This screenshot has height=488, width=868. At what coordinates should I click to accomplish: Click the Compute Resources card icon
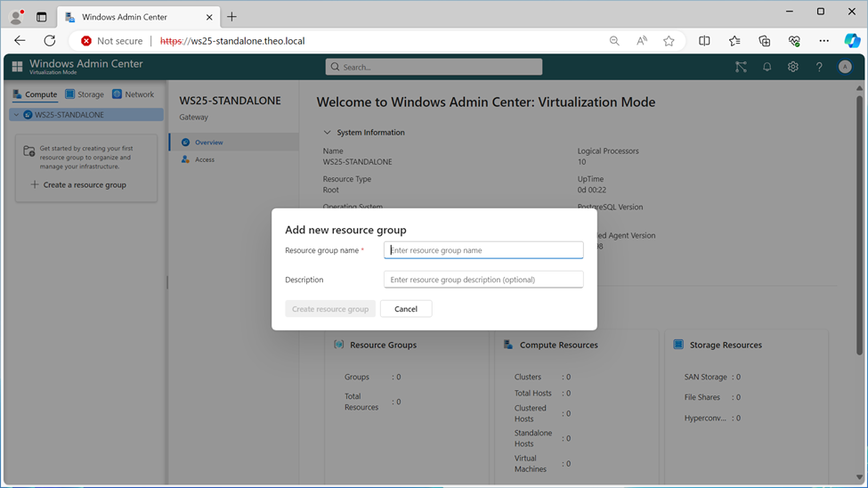[x=508, y=345]
